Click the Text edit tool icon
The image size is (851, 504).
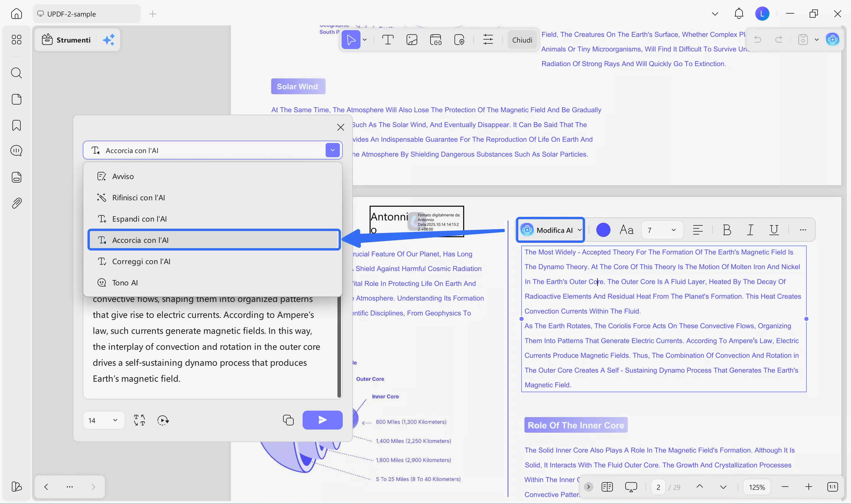pyautogui.click(x=387, y=40)
